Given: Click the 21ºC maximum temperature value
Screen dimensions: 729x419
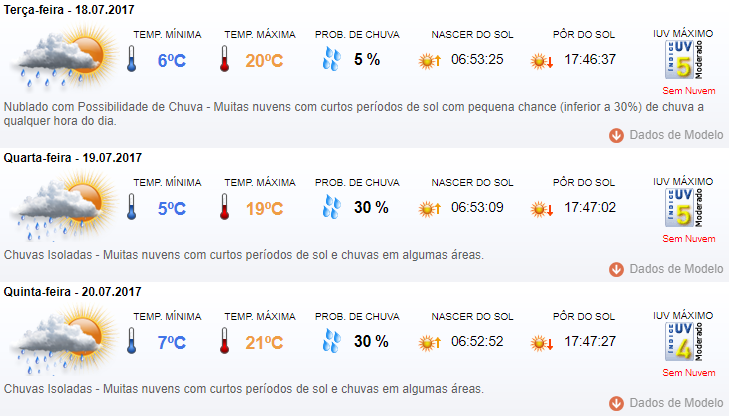Looking at the screenshot, I should (264, 343).
